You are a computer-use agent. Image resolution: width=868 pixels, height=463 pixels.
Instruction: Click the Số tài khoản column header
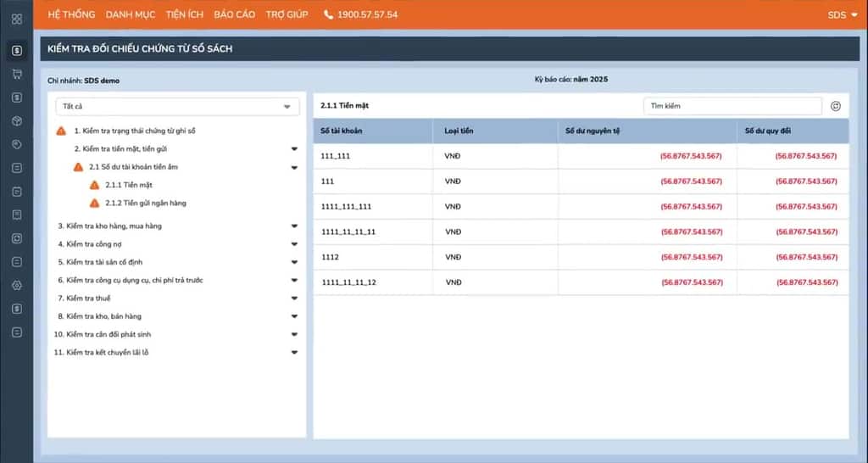pos(341,131)
